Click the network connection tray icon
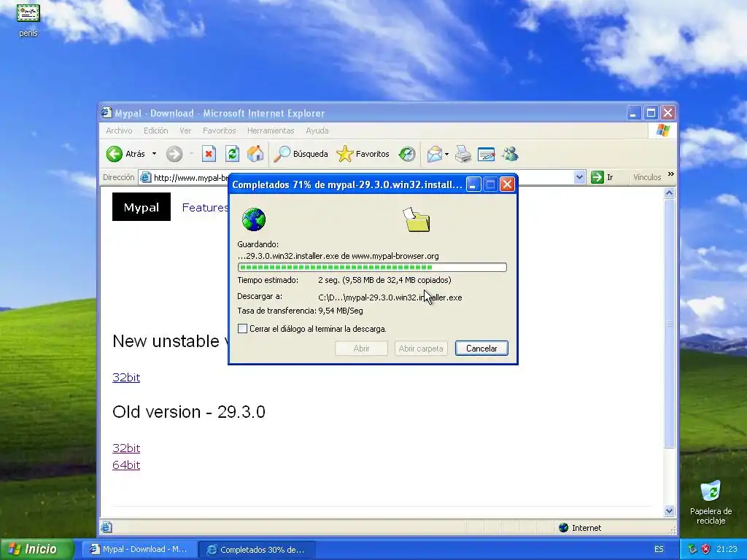This screenshot has height=560, width=747. point(692,549)
